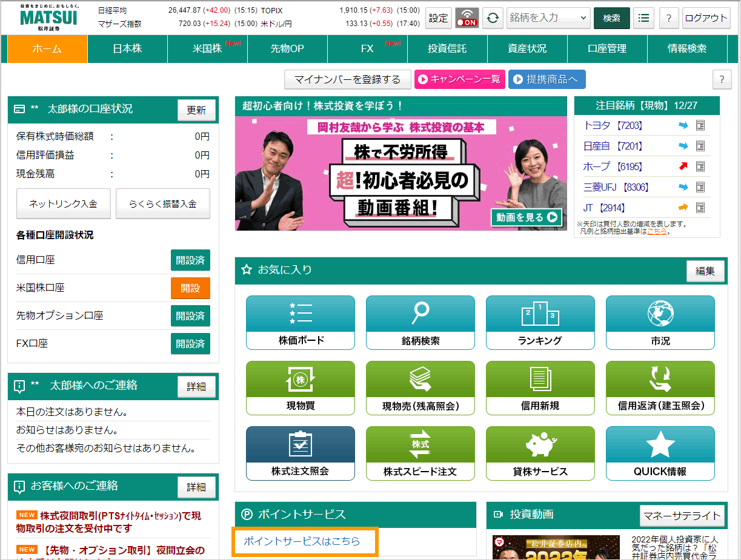
Task: Click the 設定 button
Action: tap(439, 18)
